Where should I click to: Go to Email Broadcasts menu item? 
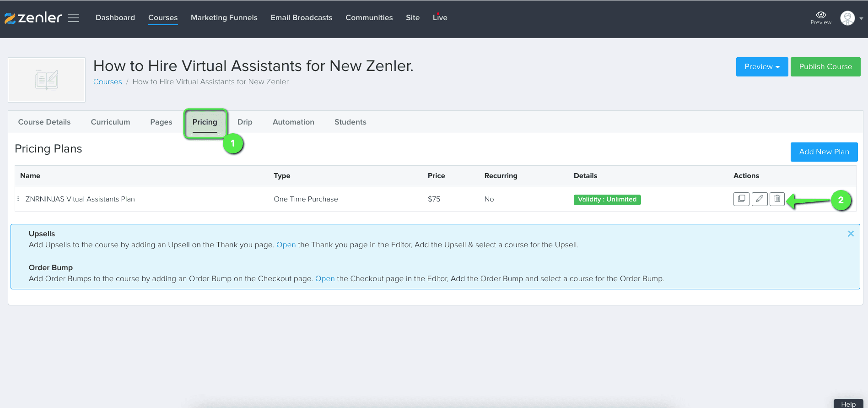301,18
